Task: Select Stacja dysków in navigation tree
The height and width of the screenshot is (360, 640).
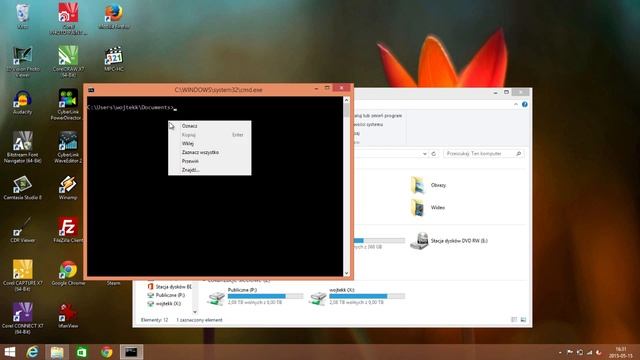Action: tap(169, 287)
